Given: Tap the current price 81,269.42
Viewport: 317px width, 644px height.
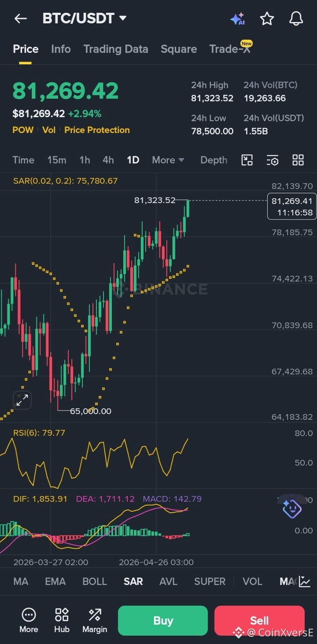Looking at the screenshot, I should click(66, 91).
